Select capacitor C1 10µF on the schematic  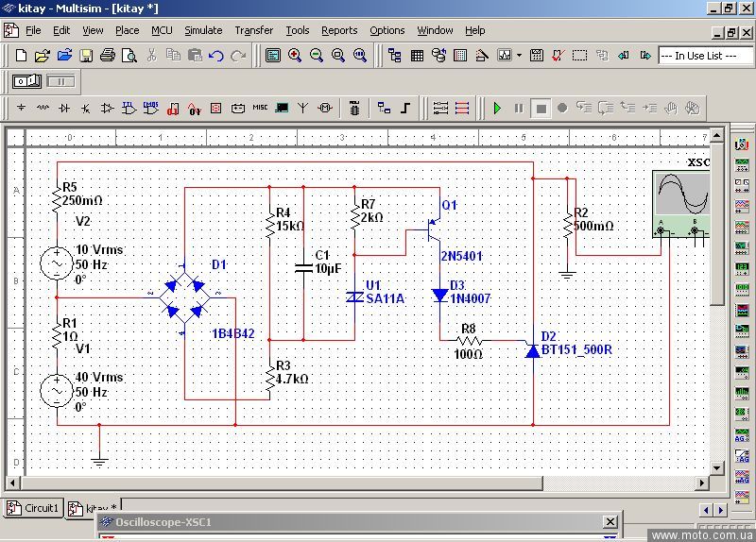pyautogui.click(x=303, y=268)
